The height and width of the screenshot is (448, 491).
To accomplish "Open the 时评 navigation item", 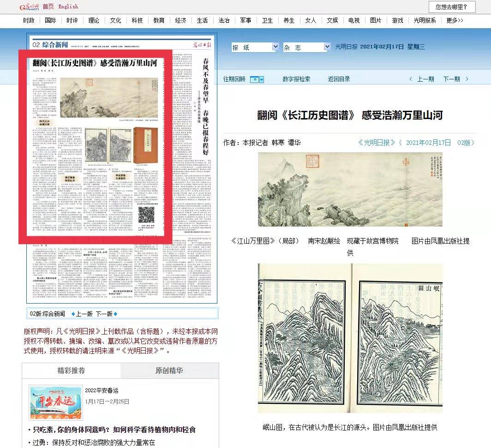I will click(72, 20).
